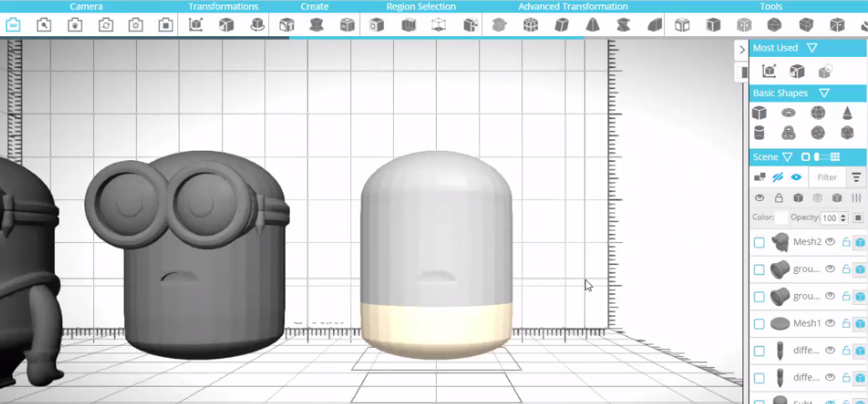The height and width of the screenshot is (404, 868).
Task: Select the camera rotate arrows tool
Action: [106, 25]
